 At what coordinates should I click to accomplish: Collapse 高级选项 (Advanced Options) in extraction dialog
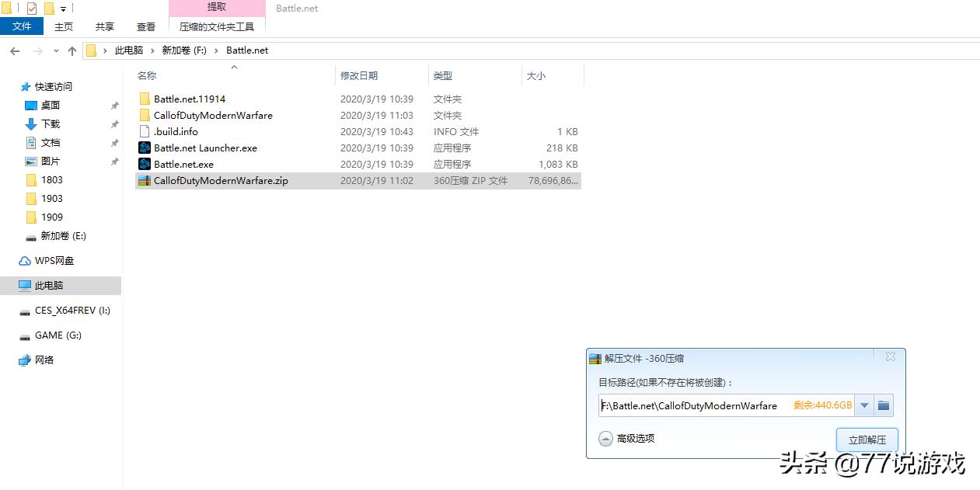click(x=605, y=438)
